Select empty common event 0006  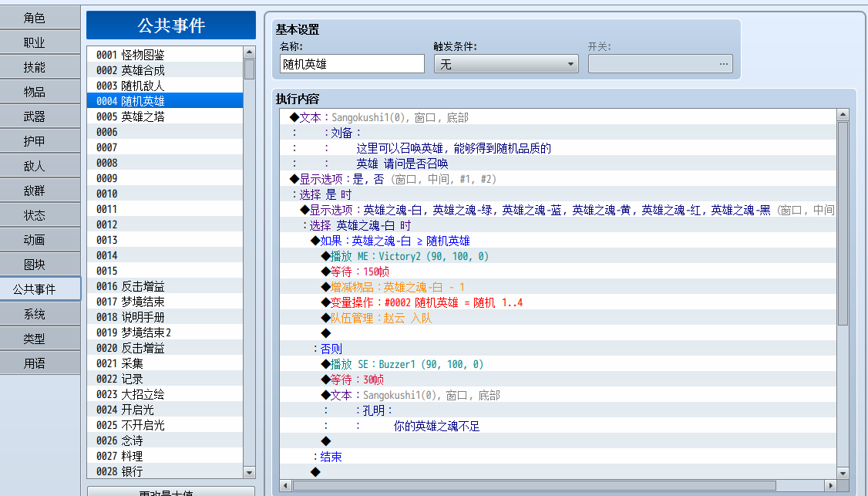point(165,132)
